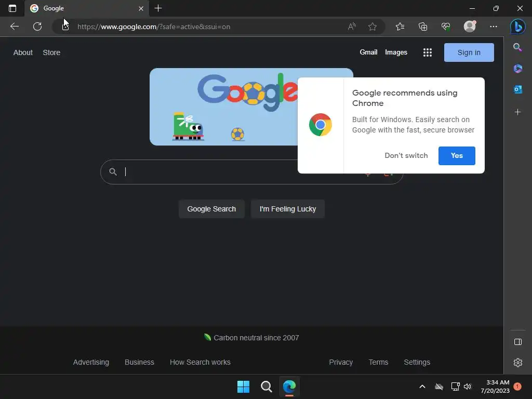Add a sidebar app with plus icon

coord(518,112)
